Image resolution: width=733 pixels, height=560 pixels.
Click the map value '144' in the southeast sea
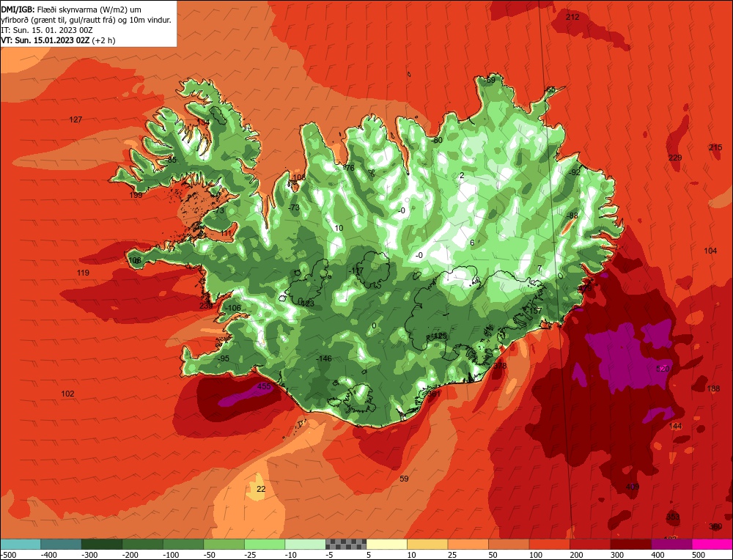pos(676,426)
